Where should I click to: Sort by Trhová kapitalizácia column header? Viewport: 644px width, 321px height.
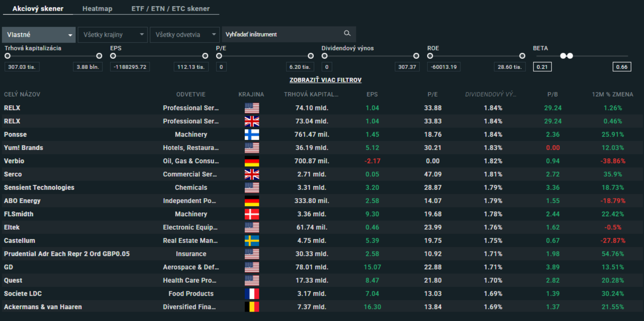(x=311, y=94)
